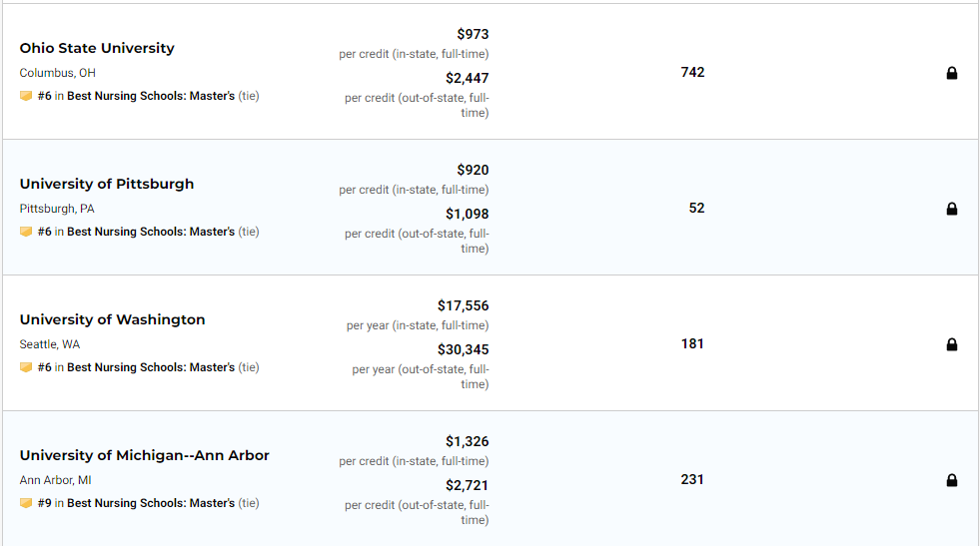Click the ranking badge icon under Ohio State University
The width and height of the screenshot is (980, 546).
pyautogui.click(x=26, y=96)
